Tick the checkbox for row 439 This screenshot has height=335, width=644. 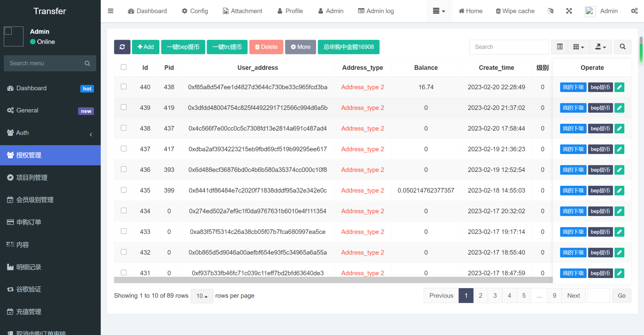(x=124, y=107)
